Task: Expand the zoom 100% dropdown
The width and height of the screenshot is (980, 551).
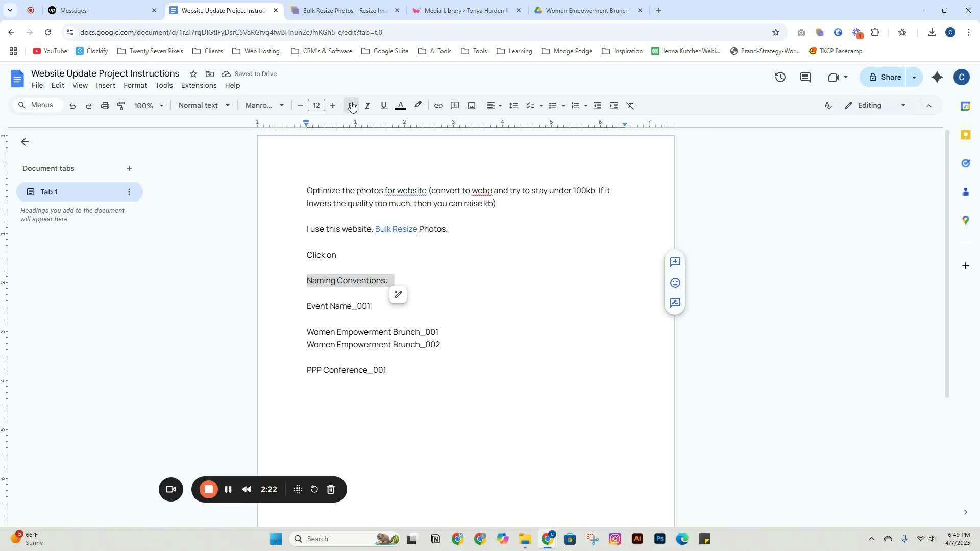Action: (149, 106)
